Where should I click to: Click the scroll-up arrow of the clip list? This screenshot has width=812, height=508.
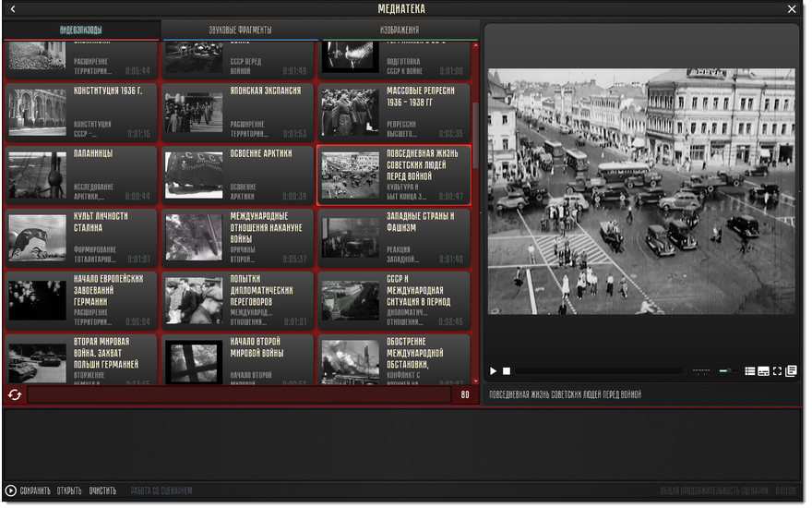[x=475, y=46]
